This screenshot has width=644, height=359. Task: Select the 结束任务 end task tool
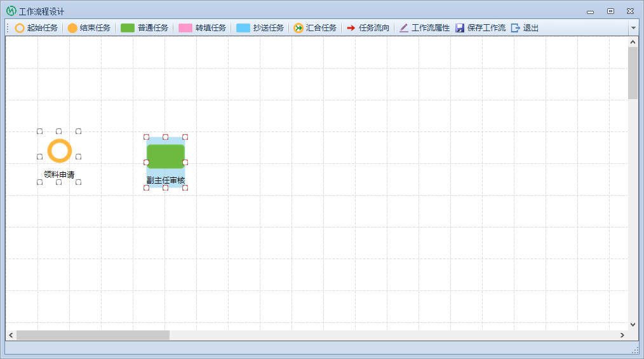click(89, 28)
